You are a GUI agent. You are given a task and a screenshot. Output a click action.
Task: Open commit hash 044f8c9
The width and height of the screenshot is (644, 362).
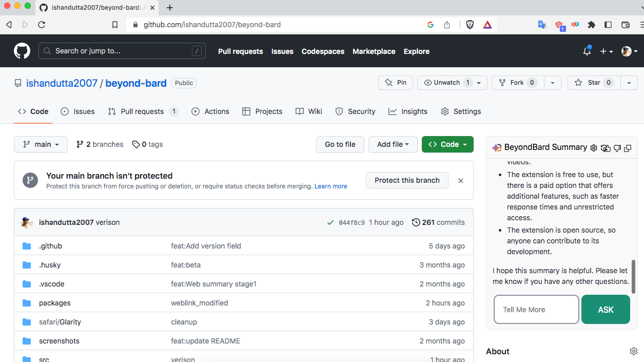pyautogui.click(x=352, y=223)
